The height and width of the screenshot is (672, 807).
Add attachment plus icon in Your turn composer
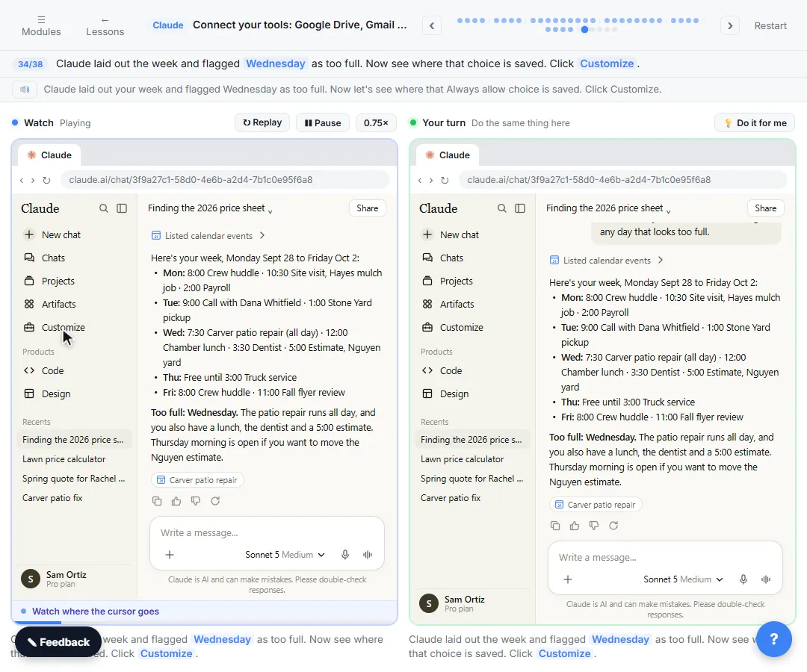coord(568,579)
